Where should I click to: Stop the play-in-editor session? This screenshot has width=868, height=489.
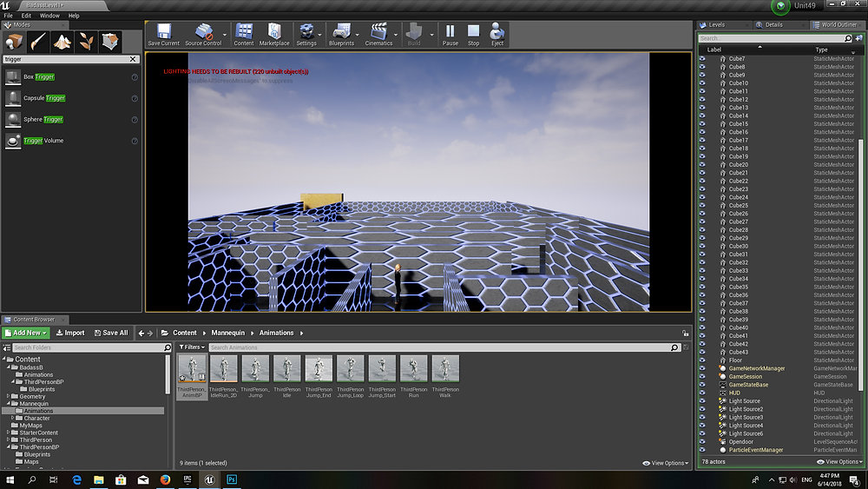click(473, 35)
